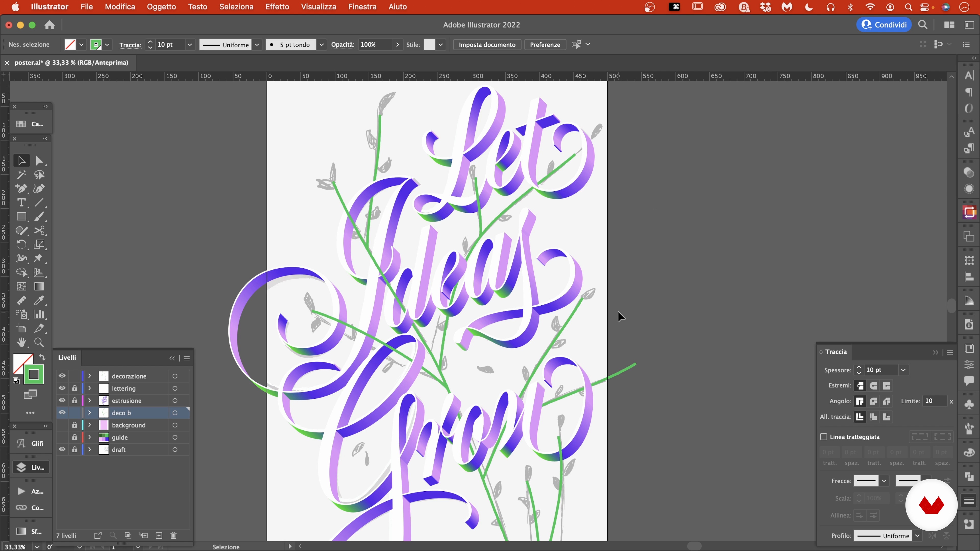This screenshot has height=551, width=980.
Task: Select the Rectangle tool
Action: pos(21,217)
